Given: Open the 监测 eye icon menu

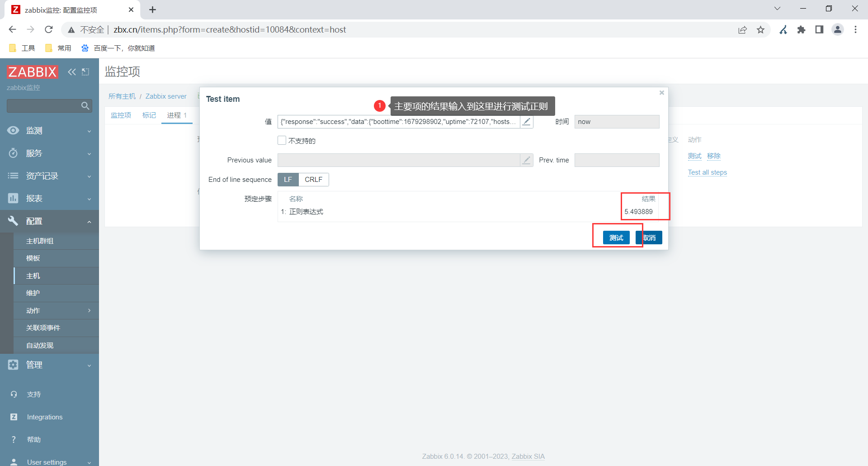Looking at the screenshot, I should (x=13, y=131).
